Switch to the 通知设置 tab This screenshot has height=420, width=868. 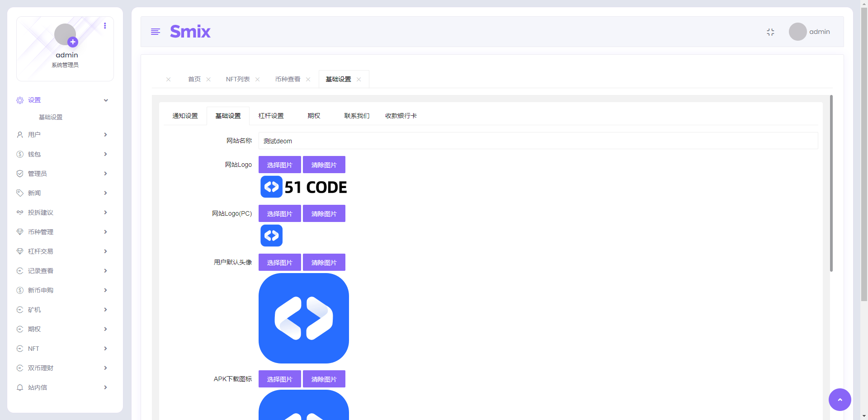point(184,115)
